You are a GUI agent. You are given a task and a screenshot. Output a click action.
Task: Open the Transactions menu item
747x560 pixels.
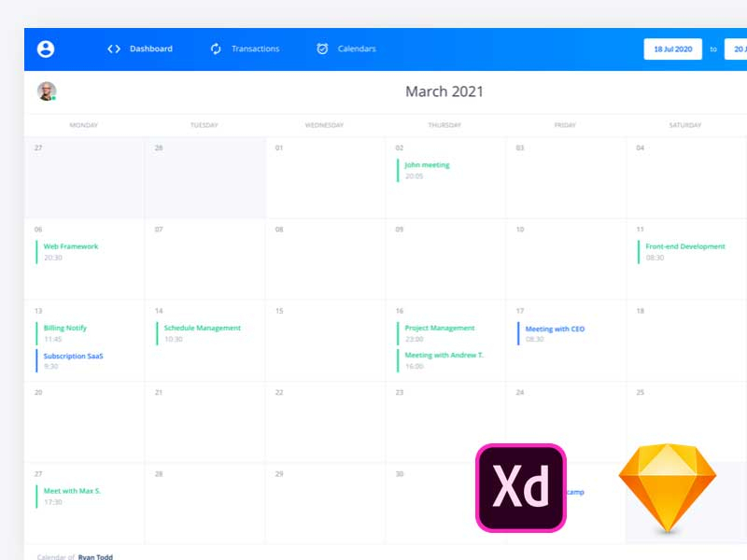pos(255,49)
